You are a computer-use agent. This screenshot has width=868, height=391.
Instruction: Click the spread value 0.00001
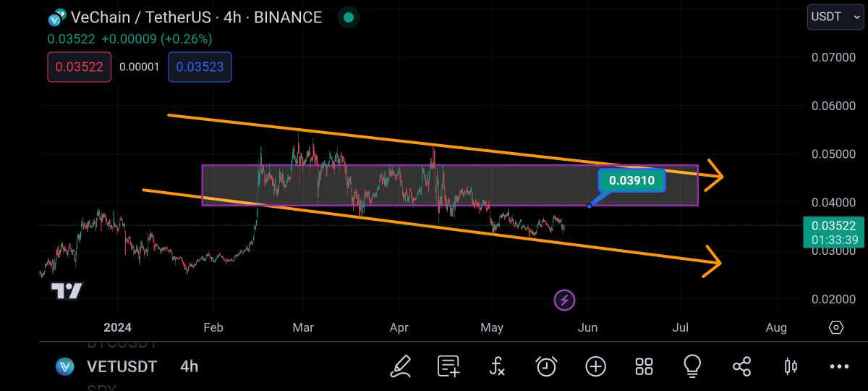click(x=139, y=67)
